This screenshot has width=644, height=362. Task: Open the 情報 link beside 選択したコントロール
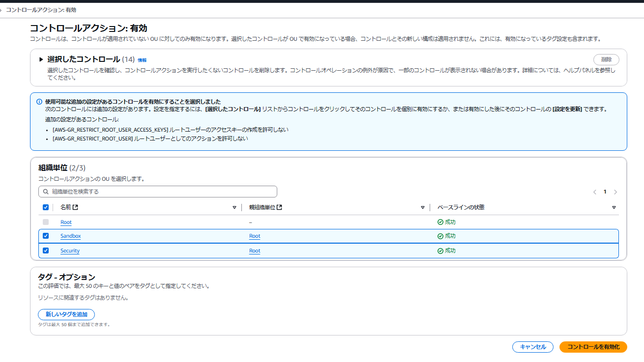[142, 60]
